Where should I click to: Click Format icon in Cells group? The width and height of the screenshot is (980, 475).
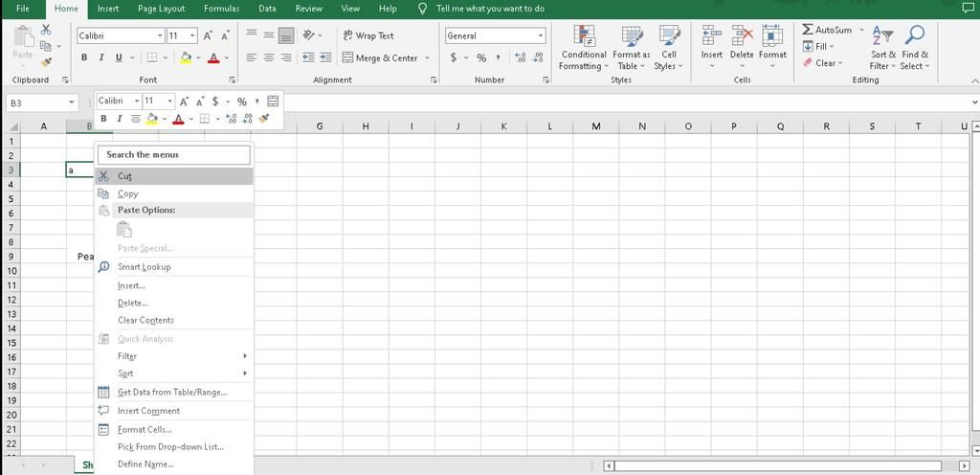click(x=772, y=35)
